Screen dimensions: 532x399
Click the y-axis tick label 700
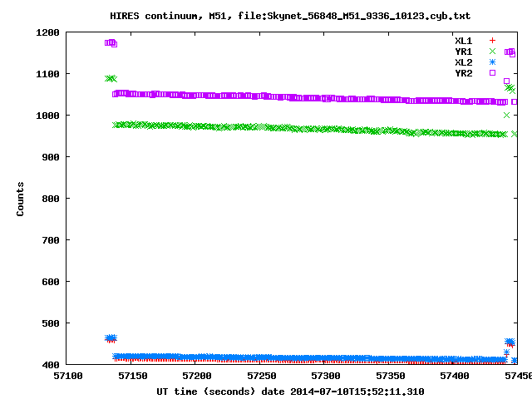click(51, 240)
